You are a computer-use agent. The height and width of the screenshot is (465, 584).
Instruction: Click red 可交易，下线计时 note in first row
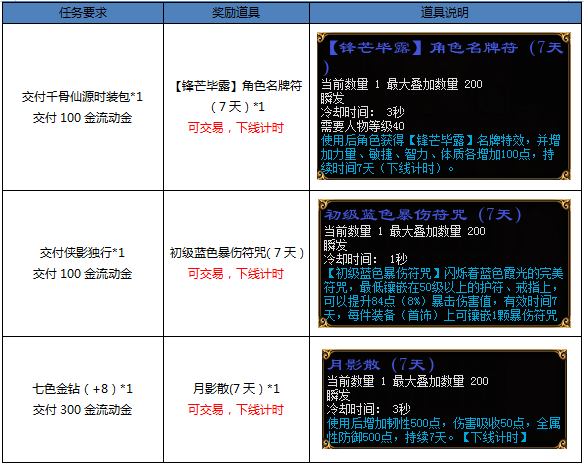pos(236,128)
